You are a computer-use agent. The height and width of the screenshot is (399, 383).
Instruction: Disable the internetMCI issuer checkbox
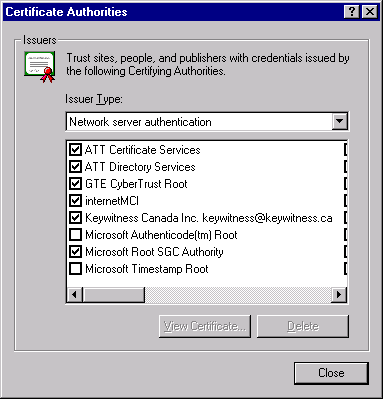[x=75, y=201]
